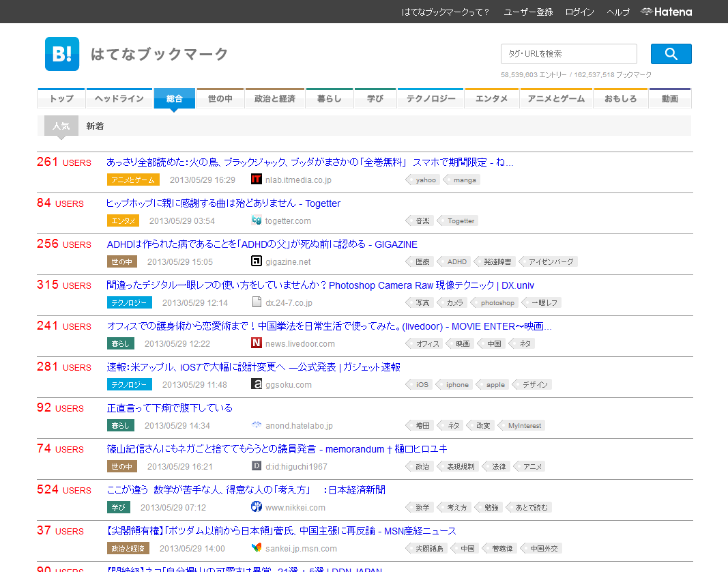
Task: Go to the 学び tab
Action: [375, 98]
